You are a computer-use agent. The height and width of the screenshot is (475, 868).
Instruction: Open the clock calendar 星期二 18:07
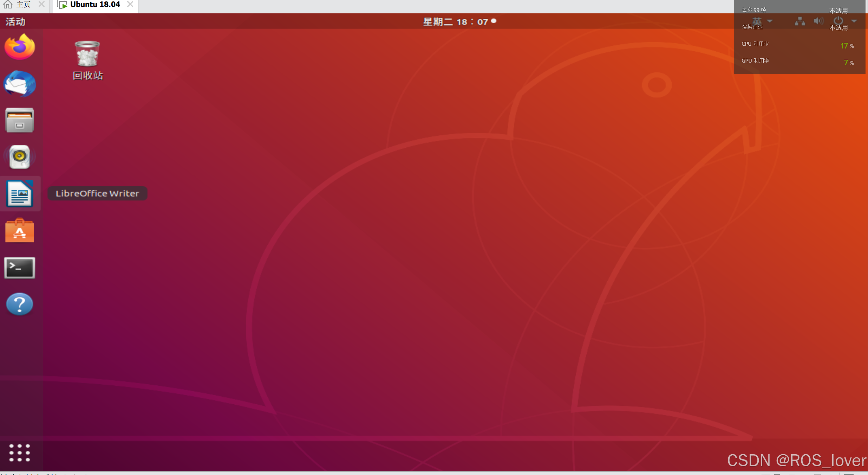tap(459, 22)
